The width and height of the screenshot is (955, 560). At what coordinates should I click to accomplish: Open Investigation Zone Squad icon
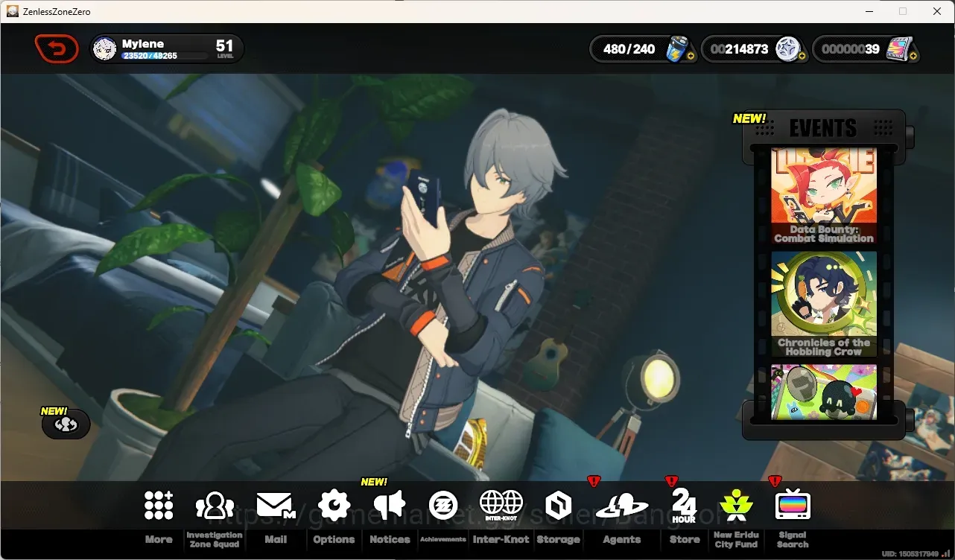[x=215, y=506]
